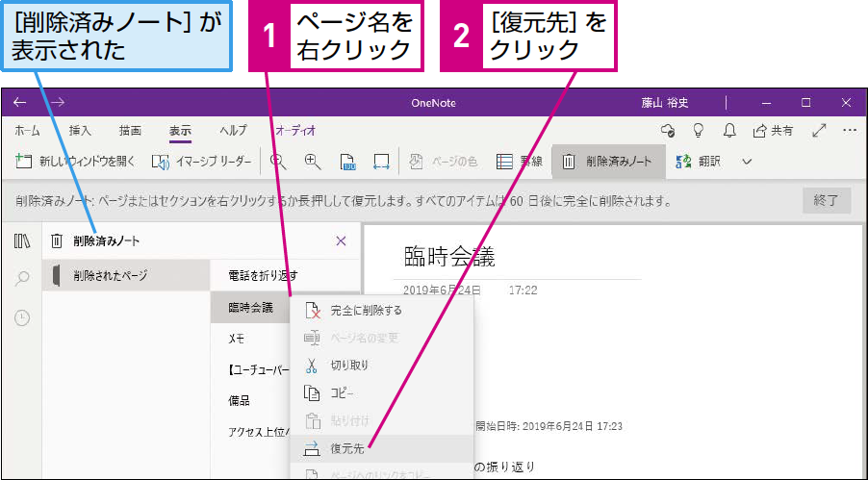The height and width of the screenshot is (480, 868).
Task: Switch to the 挿入 ribbon tab
Action: 80,131
